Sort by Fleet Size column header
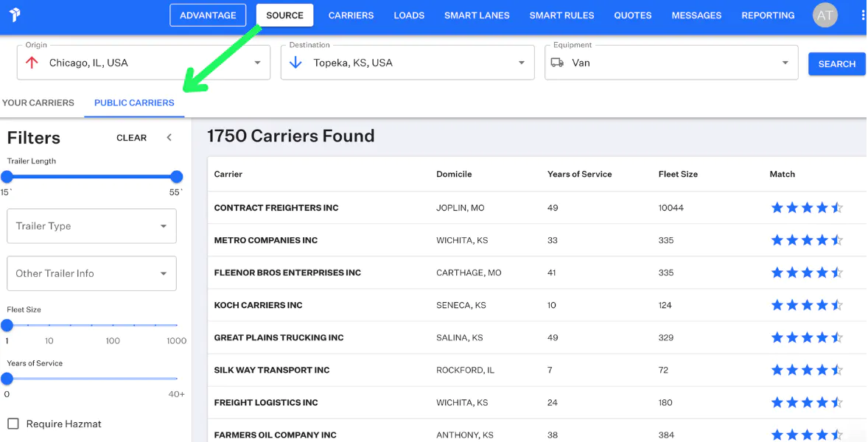This screenshot has height=442, width=868. tap(678, 175)
